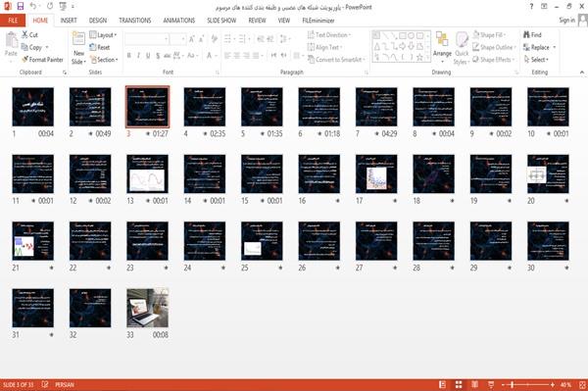Viewport: 588px width, 391px height.
Task: Select slide 17 thumbnail
Action: (x=376, y=174)
